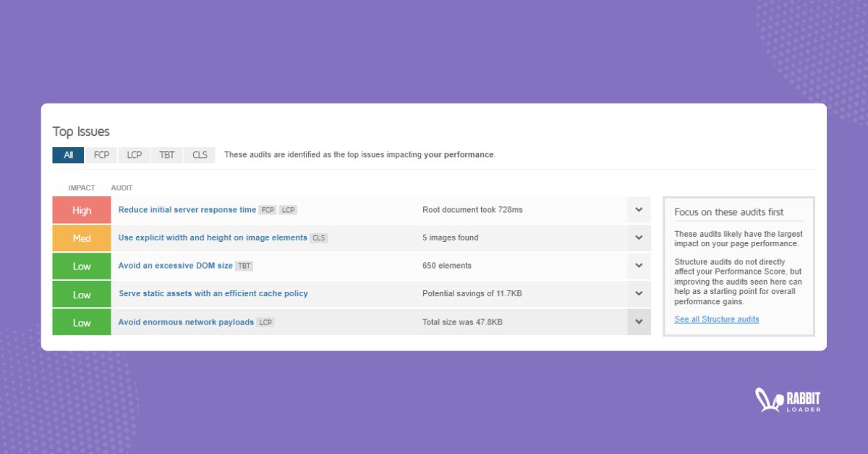Open the "See all Structure audits" link
This screenshot has width=868, height=454.
point(716,319)
